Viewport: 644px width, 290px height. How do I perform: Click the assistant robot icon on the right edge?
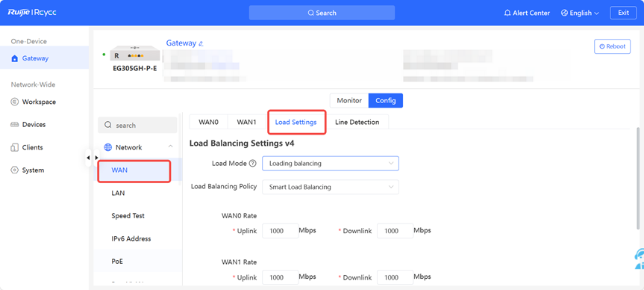(639, 259)
